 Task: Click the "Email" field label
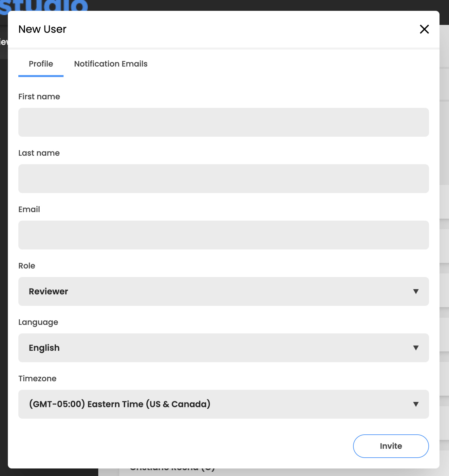point(29,209)
